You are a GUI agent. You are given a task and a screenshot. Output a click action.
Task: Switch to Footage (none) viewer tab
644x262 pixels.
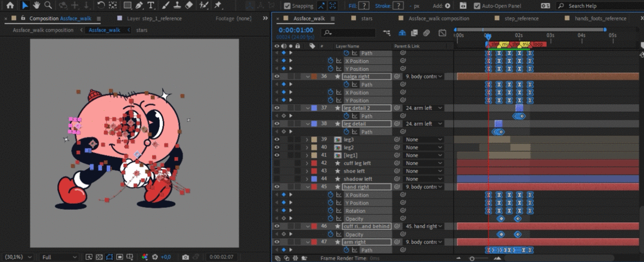(233, 18)
